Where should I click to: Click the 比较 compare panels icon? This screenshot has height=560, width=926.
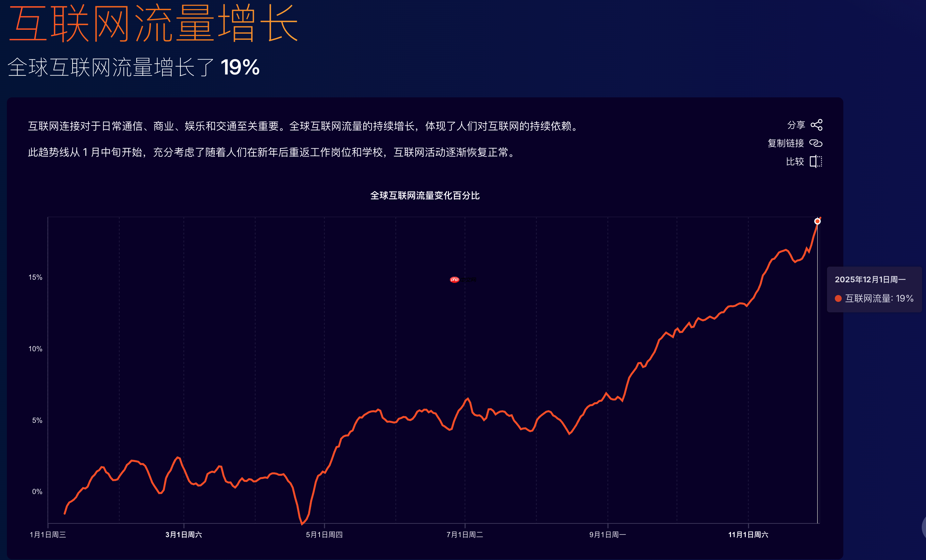click(x=816, y=162)
